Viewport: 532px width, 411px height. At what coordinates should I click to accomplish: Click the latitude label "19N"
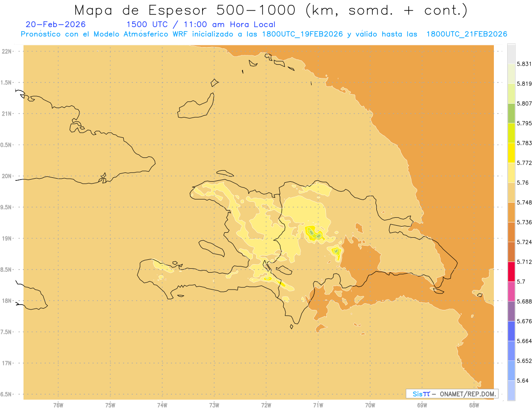pos(7,239)
